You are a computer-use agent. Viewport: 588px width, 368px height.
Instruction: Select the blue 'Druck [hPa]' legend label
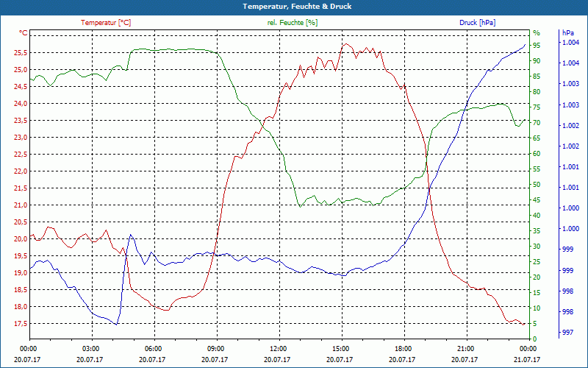click(477, 23)
